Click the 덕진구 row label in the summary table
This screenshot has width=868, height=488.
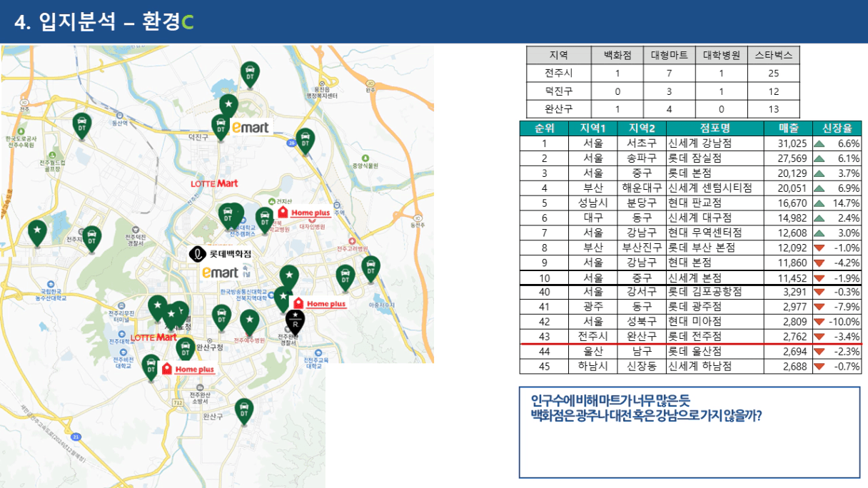tap(560, 91)
